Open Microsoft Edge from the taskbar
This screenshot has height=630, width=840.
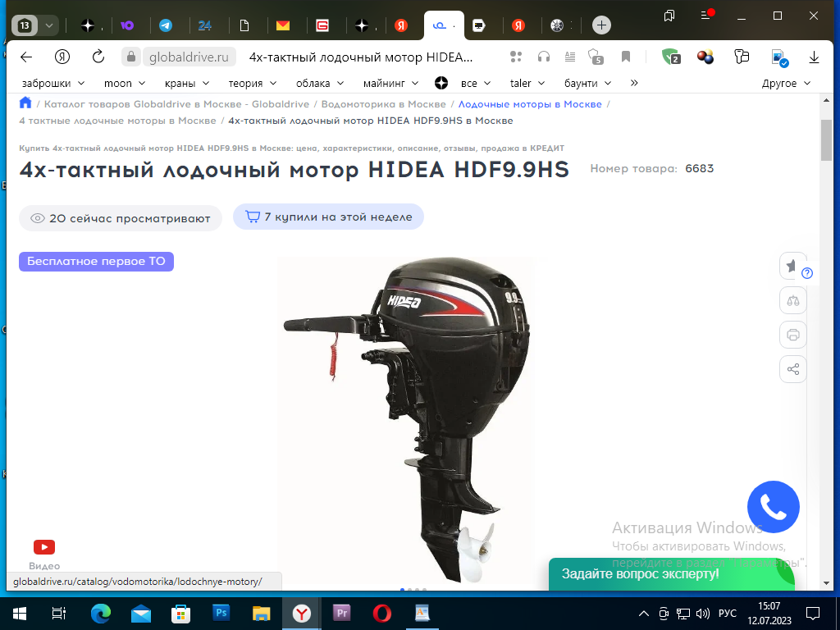click(x=100, y=613)
